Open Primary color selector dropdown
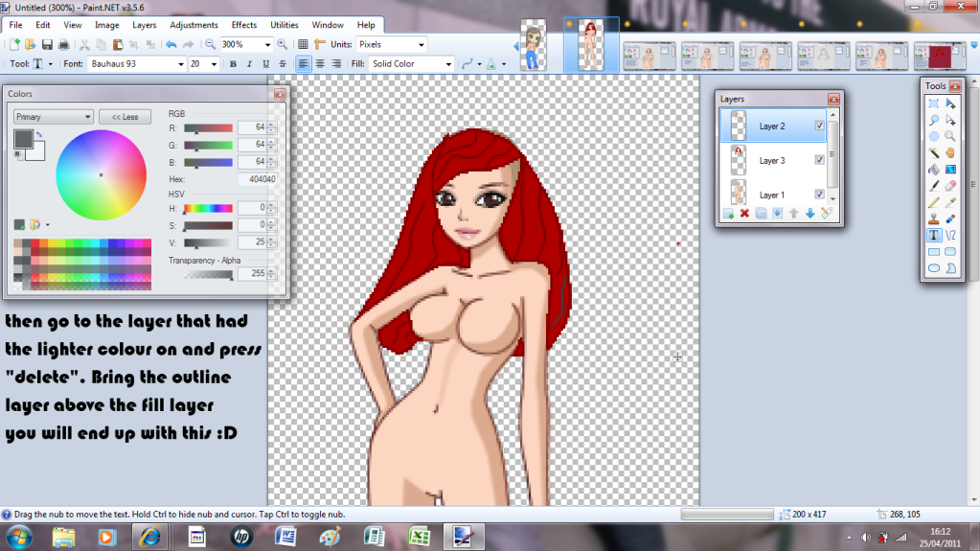 [x=53, y=117]
